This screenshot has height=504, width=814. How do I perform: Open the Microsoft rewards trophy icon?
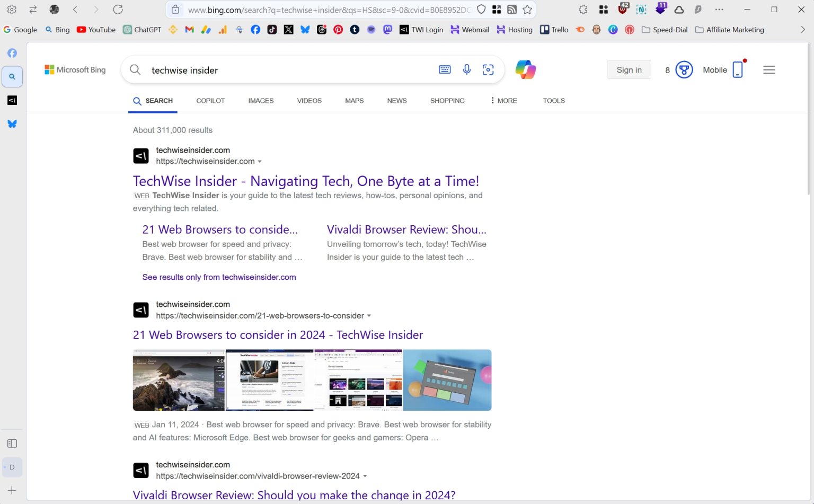tap(684, 69)
